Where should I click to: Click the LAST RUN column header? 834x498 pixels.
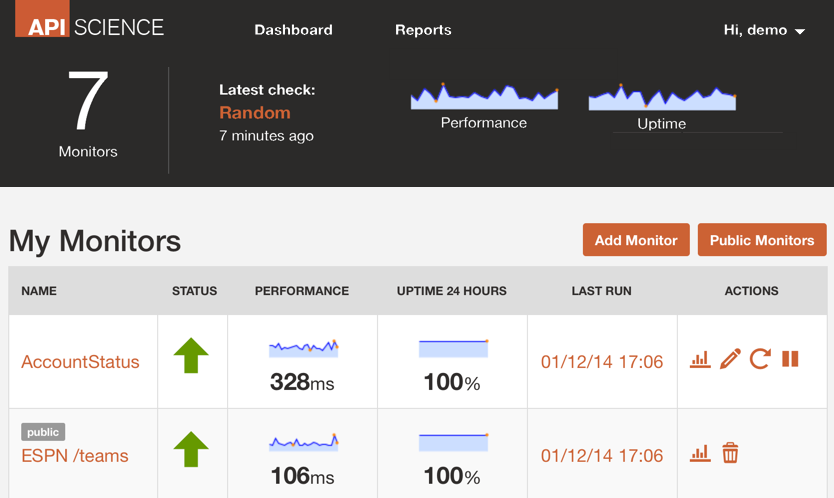[602, 291]
